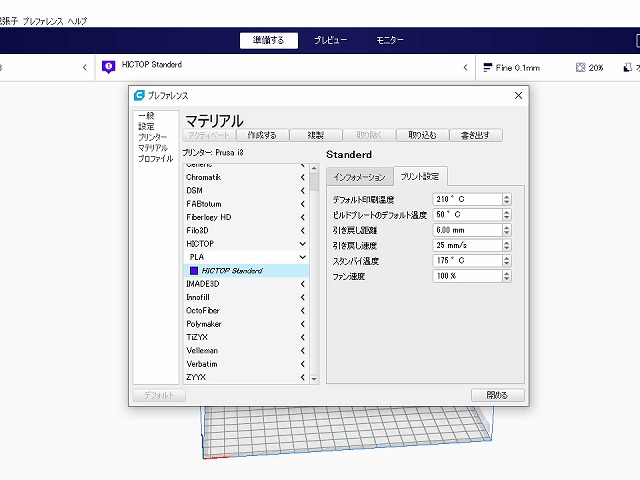Click the 書き出す export button
640x480 pixels.
(x=476, y=135)
